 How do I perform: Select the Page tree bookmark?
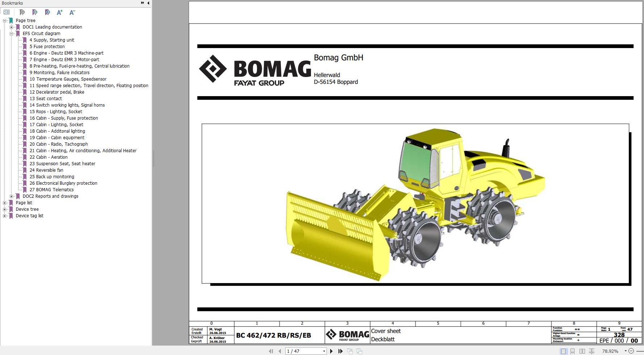25,21
